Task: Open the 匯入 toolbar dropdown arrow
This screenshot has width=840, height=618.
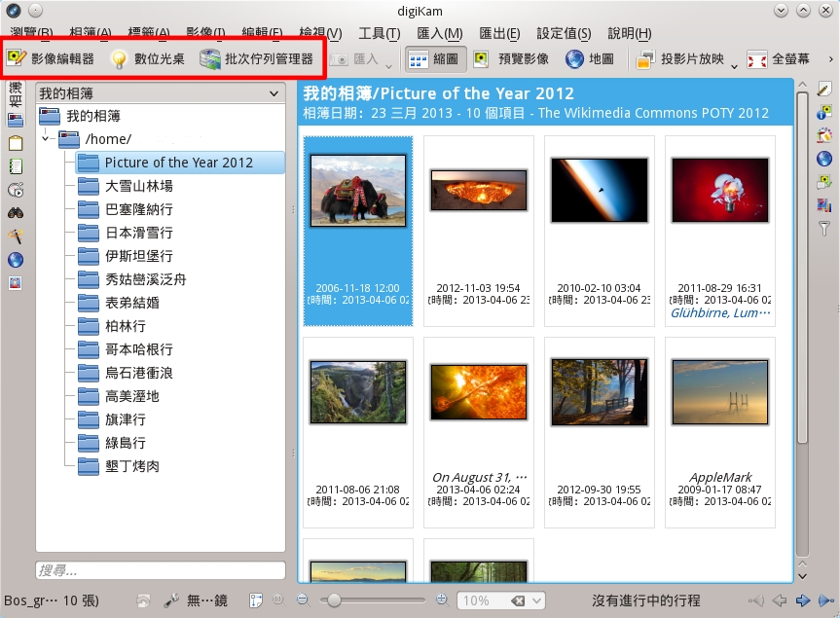Action: coord(389,66)
